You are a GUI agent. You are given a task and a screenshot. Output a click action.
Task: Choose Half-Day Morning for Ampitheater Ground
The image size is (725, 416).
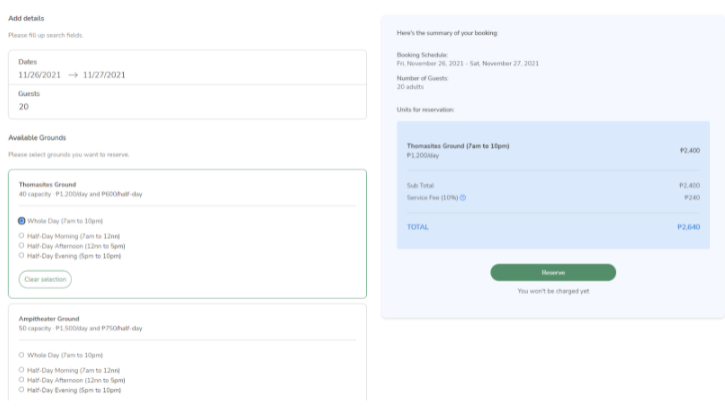[x=22, y=370]
